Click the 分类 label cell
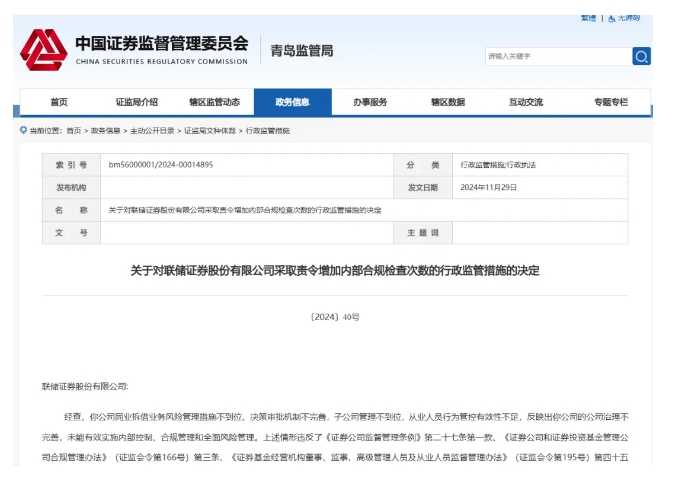Image resolution: width=673 pixels, height=486 pixels. pyautogui.click(x=423, y=165)
